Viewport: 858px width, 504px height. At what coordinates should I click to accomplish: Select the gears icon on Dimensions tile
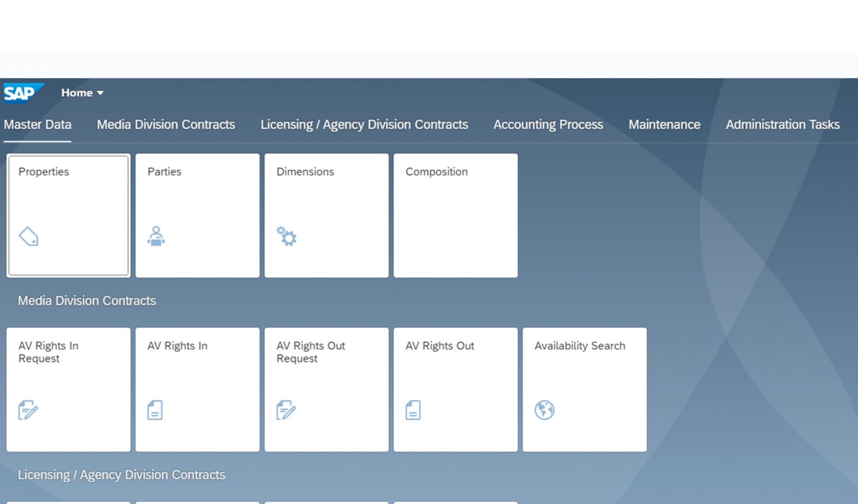coord(286,237)
